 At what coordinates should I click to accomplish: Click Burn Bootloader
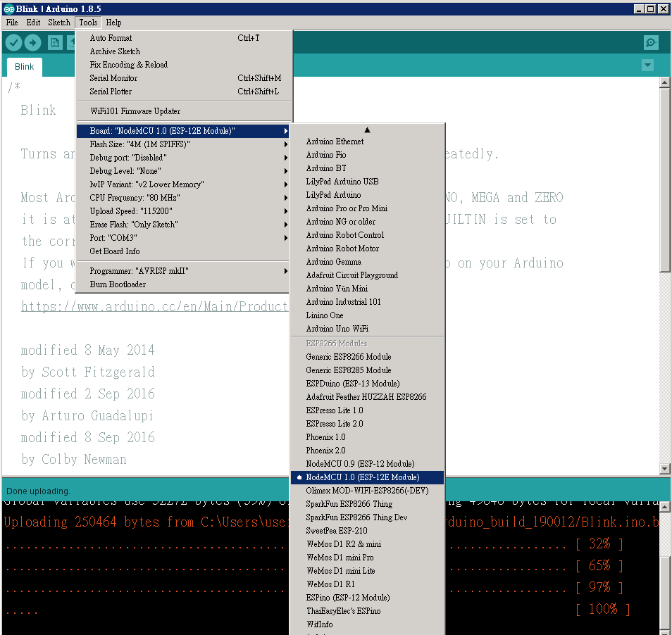183,284
